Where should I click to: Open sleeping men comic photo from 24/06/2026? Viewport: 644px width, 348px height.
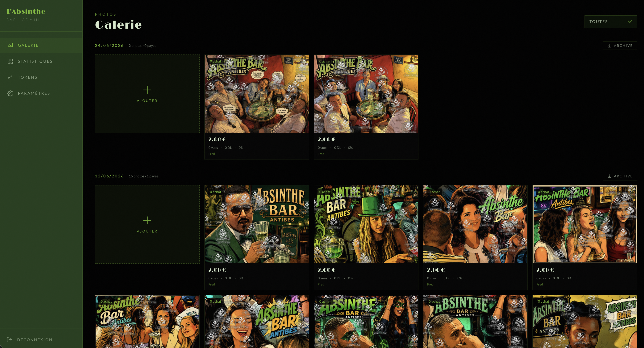[x=256, y=94]
